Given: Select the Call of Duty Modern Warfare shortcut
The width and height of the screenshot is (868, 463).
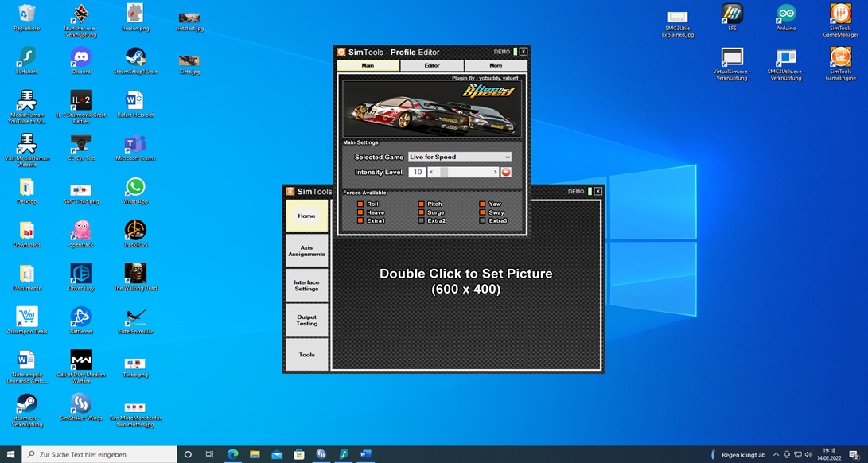Looking at the screenshot, I should point(81,367).
